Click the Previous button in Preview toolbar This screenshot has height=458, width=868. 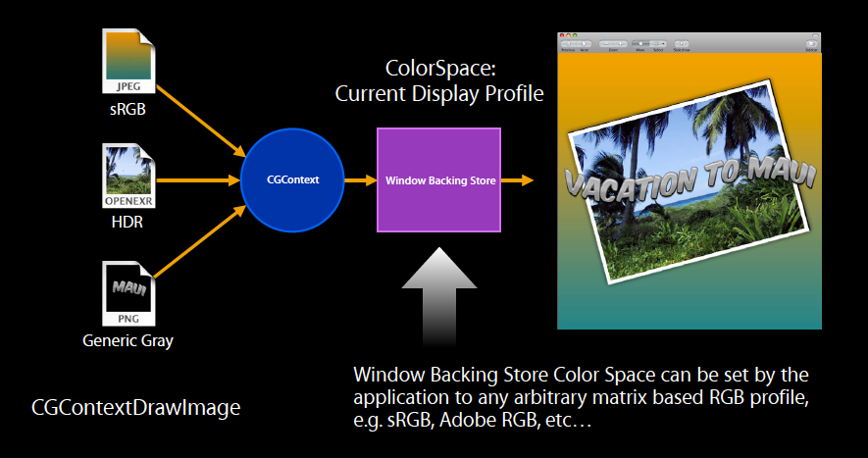click(x=567, y=43)
